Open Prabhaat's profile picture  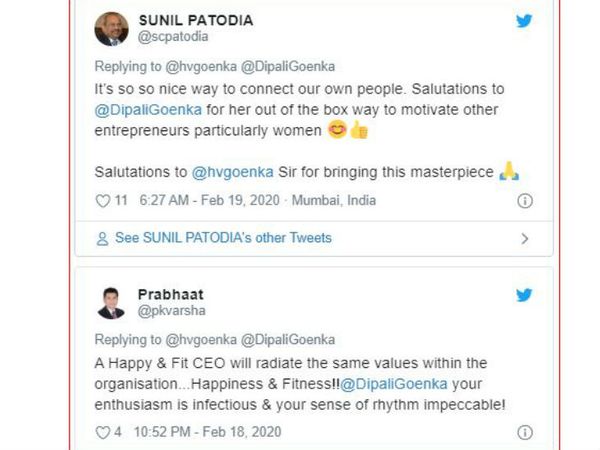click(111, 303)
